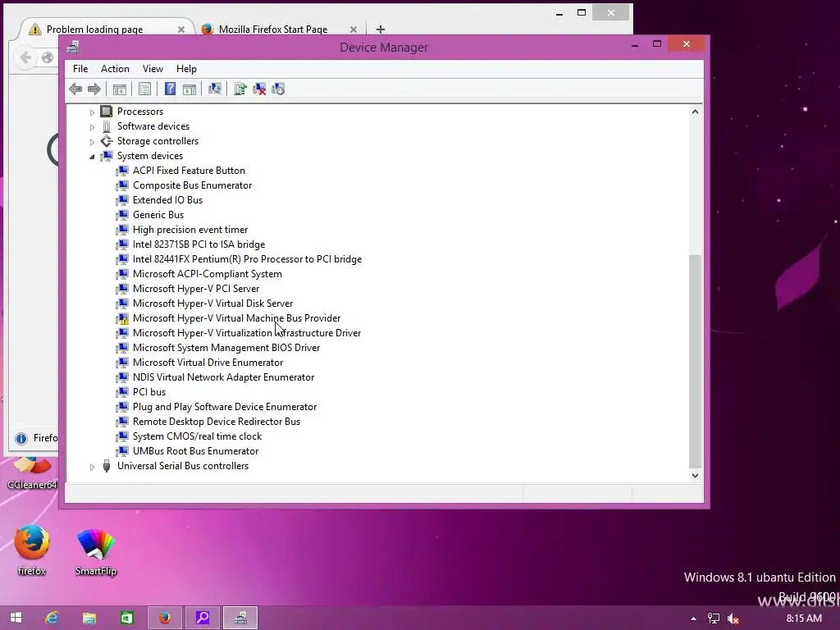The width and height of the screenshot is (840, 630).
Task: Click the purple magnifier taskbar icon
Action: click(203, 618)
